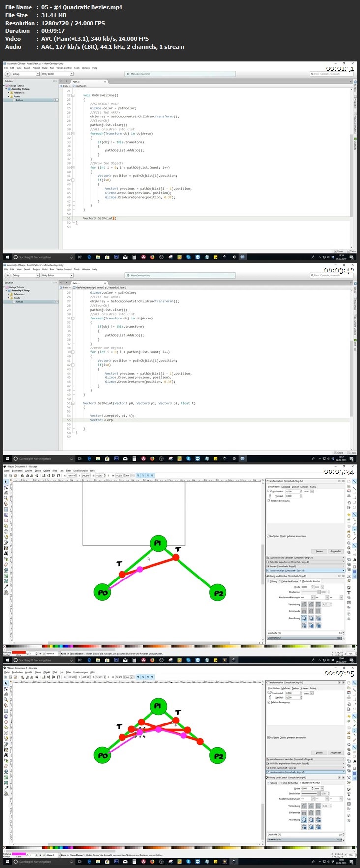The image size is (360, 868).
Task: Open Edge from taskbar in 00:03:42 frame
Action: [x=89, y=458]
